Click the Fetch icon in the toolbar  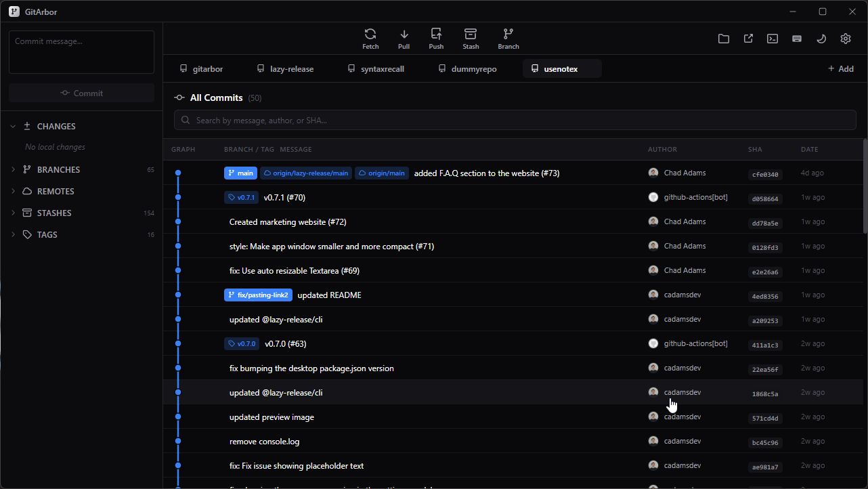(x=370, y=38)
